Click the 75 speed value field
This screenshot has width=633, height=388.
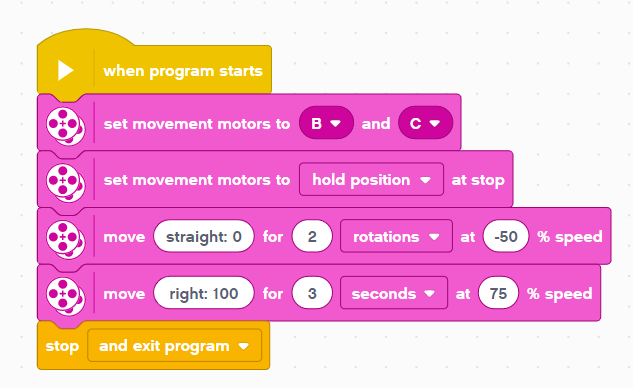tap(498, 293)
